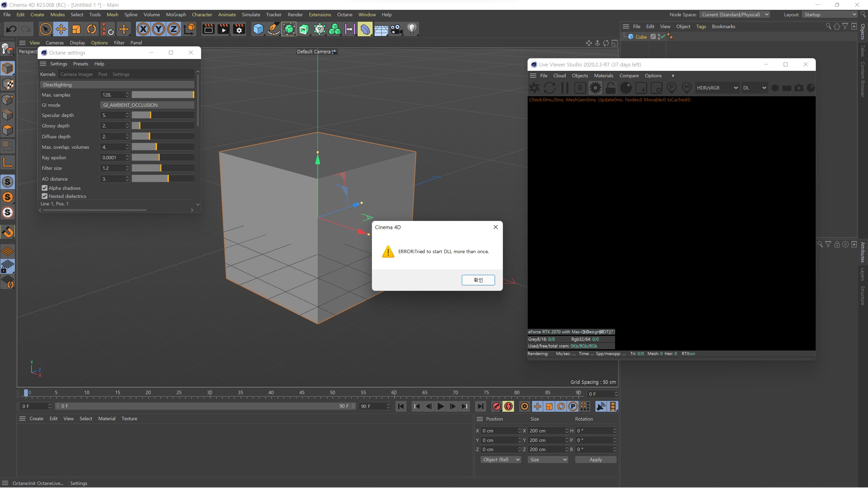Switch to Post tab in Octane settings
This screenshot has width=868, height=488.
[x=103, y=74]
